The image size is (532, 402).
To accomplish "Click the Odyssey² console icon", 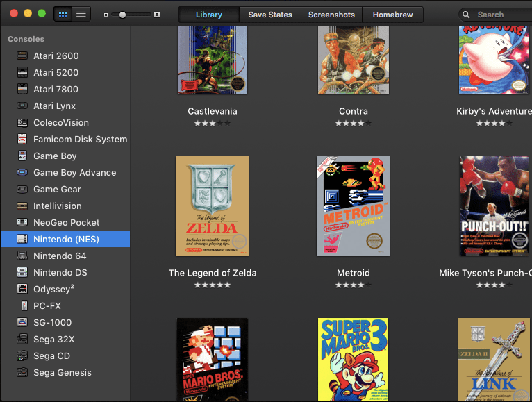I will [x=22, y=289].
